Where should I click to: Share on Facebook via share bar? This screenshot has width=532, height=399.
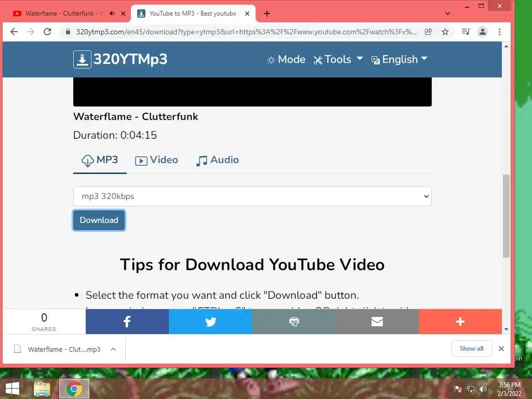pyautogui.click(x=127, y=322)
